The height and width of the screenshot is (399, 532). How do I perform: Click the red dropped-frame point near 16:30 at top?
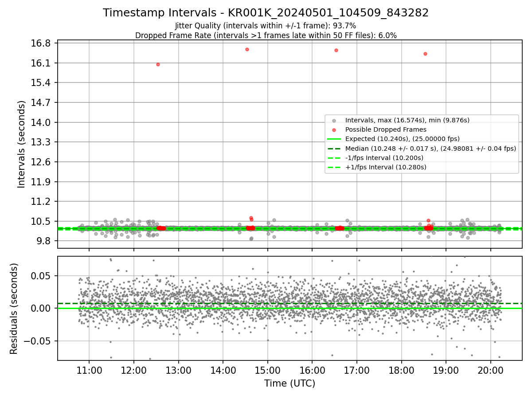tap(336, 50)
